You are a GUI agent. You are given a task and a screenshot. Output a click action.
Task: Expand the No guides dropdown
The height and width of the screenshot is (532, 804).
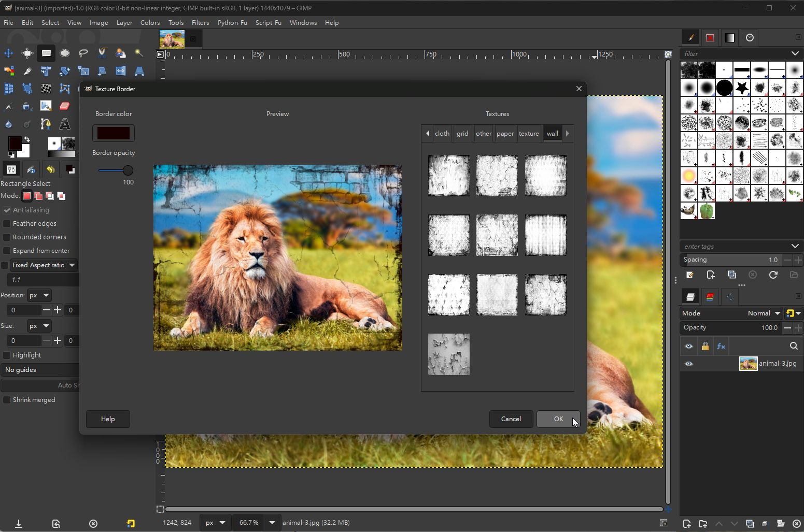pyautogui.click(x=39, y=370)
